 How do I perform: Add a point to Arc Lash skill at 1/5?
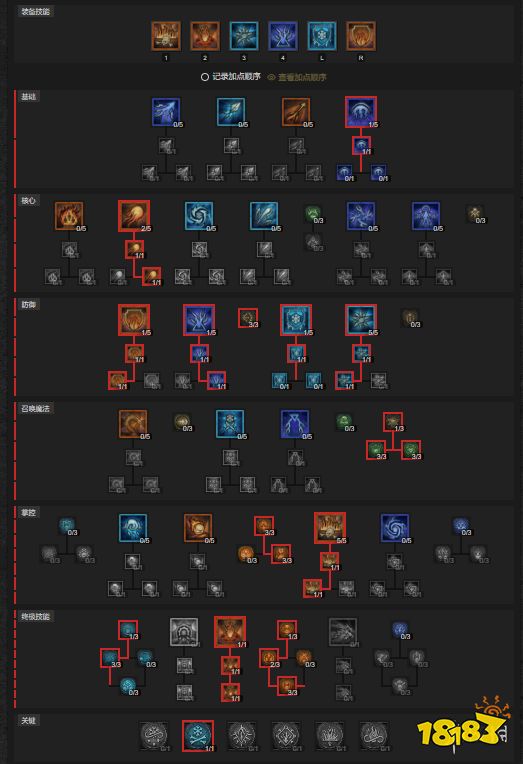[x=361, y=112]
